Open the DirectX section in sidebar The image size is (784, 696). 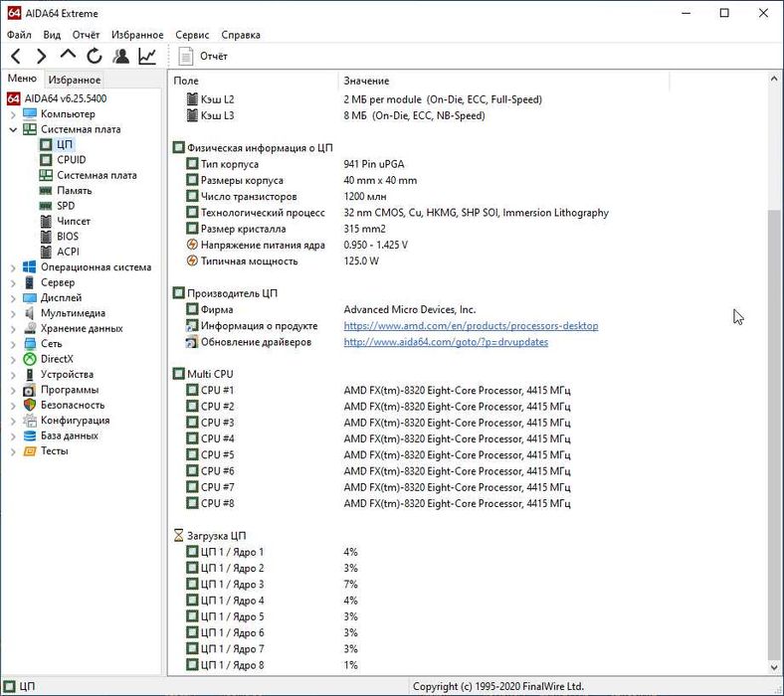point(57,359)
